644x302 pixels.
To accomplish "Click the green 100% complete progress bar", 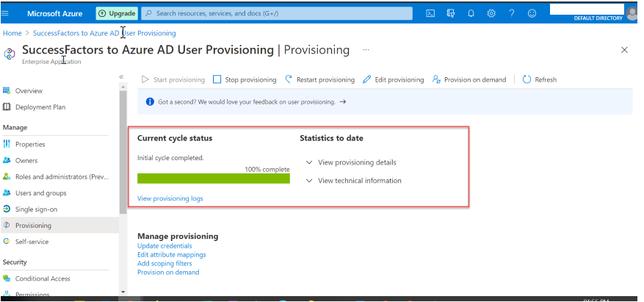I will point(214,179).
